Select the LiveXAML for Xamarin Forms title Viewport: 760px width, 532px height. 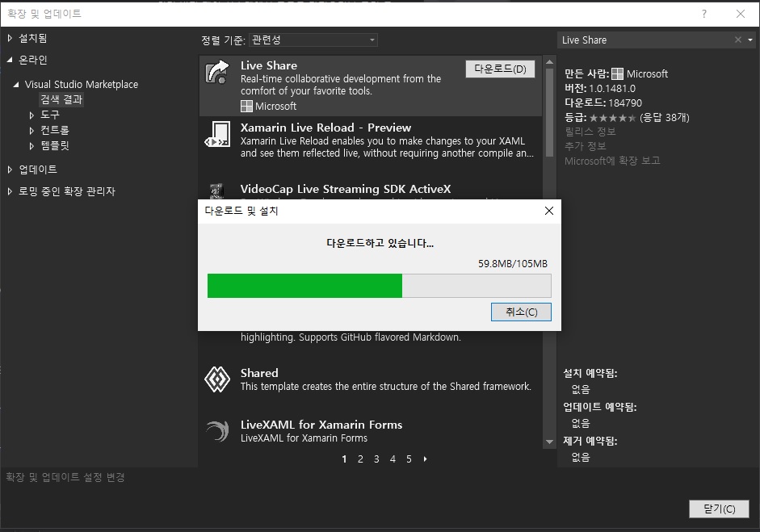(321, 425)
